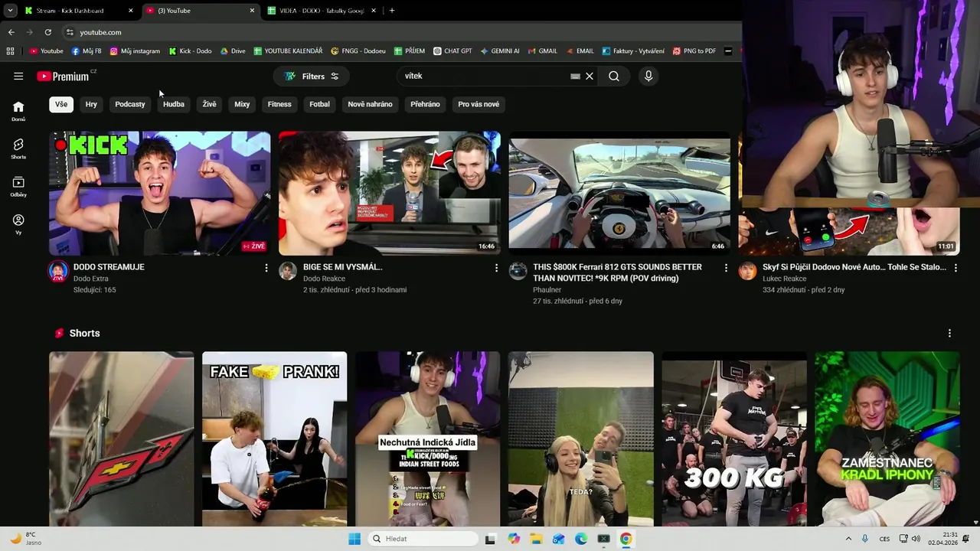Viewport: 980px width, 551px height.
Task: Select the Nově nahráno chip
Action: 370,104
